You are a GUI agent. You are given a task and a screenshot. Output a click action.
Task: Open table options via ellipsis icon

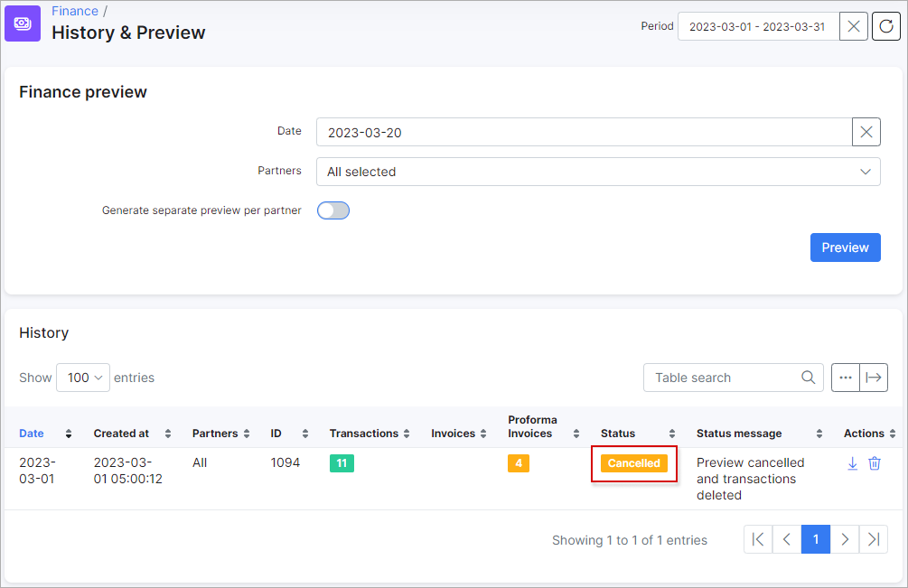[x=845, y=377]
